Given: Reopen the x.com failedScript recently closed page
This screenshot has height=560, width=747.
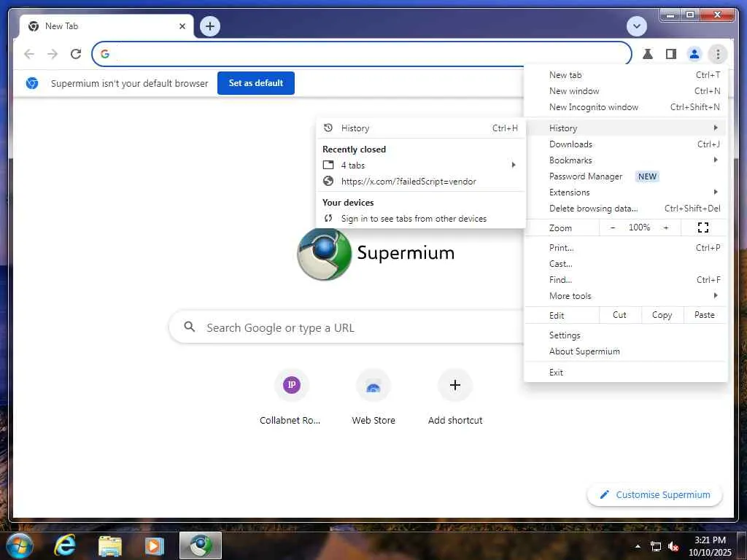Looking at the screenshot, I should pos(421,182).
